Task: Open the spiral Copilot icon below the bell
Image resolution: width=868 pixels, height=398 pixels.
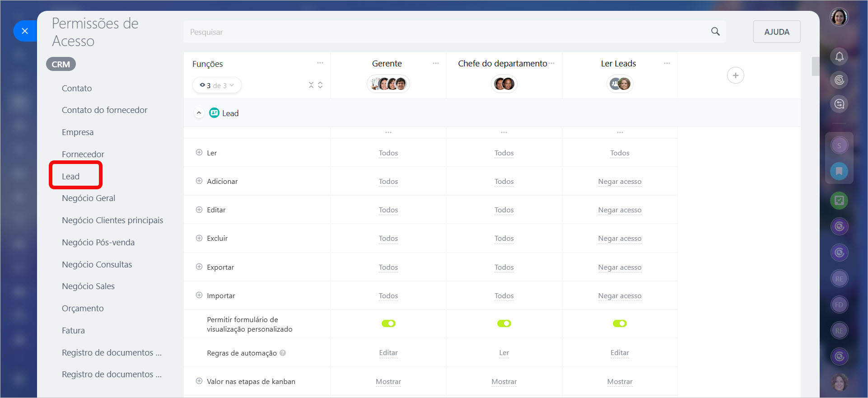Action: 839,80
